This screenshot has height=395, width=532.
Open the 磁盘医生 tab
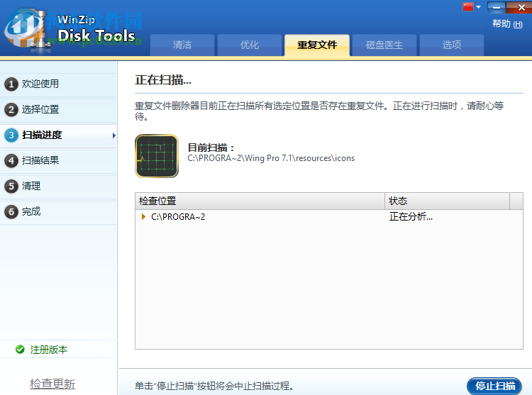(384, 45)
